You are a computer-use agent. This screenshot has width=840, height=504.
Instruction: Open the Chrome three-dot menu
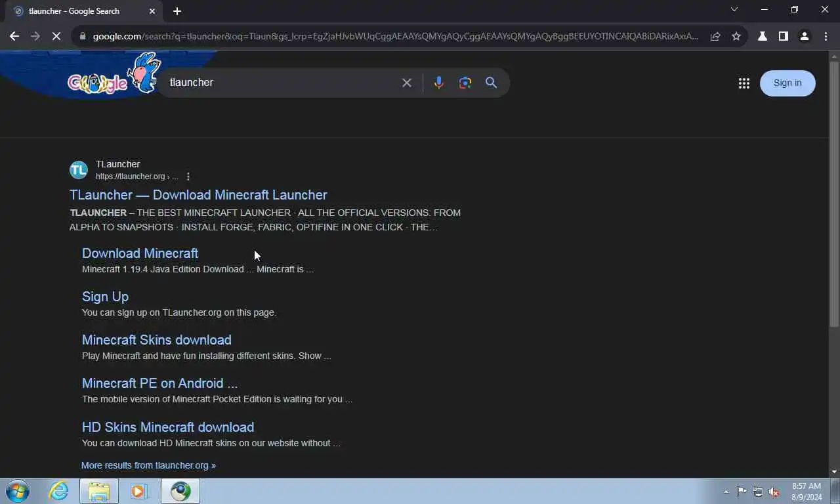coord(826,37)
